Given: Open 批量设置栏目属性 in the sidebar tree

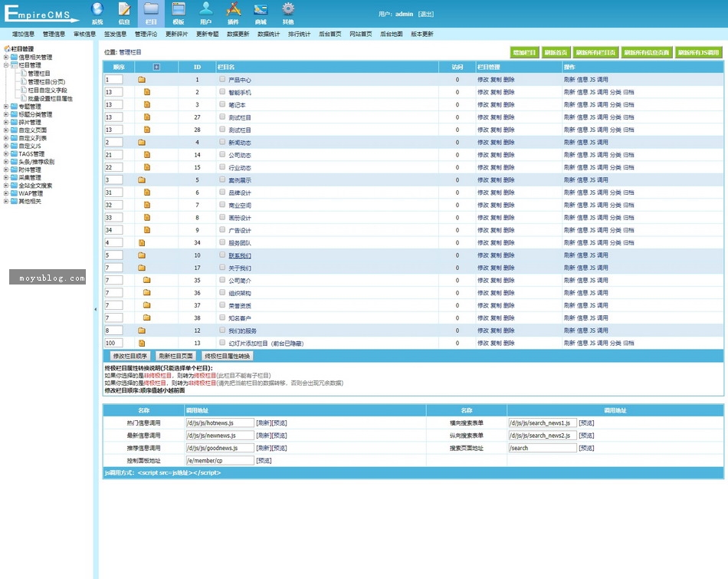Looking at the screenshot, I should [x=50, y=98].
